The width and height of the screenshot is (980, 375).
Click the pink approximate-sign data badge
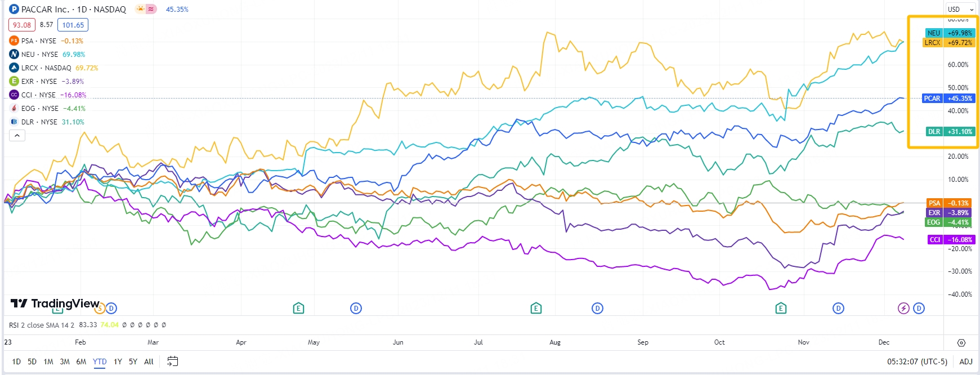coord(151,10)
